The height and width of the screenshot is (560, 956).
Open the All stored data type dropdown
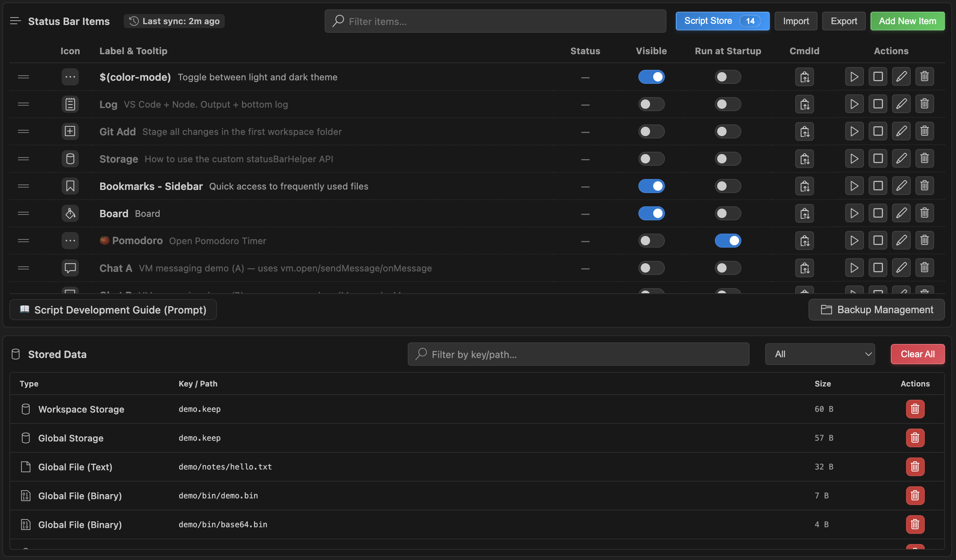click(x=820, y=354)
